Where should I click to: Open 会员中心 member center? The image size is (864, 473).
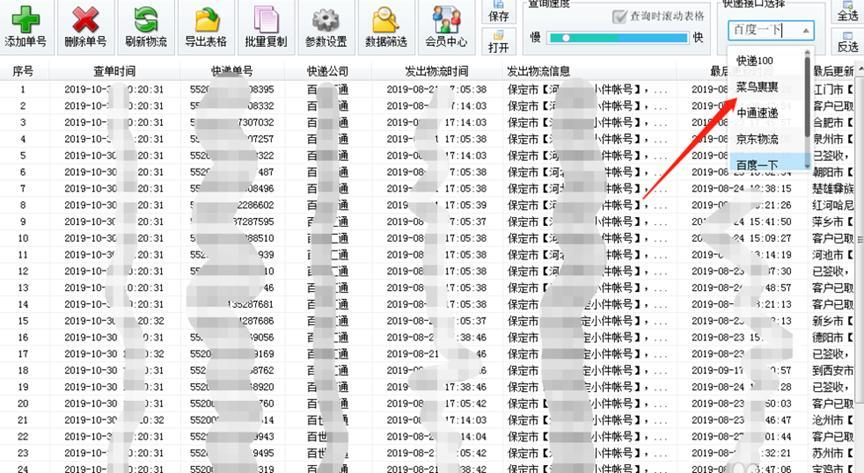[x=446, y=19]
